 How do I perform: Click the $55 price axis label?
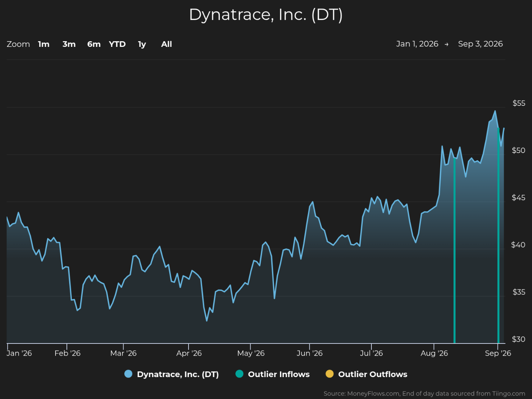[x=519, y=103]
